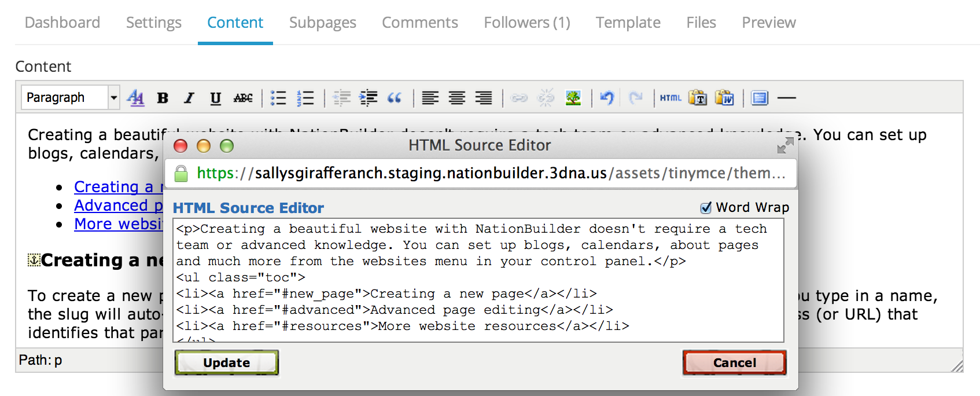Image resolution: width=980 pixels, height=396 pixels.
Task: View the Followers (1) tab
Action: tap(527, 23)
